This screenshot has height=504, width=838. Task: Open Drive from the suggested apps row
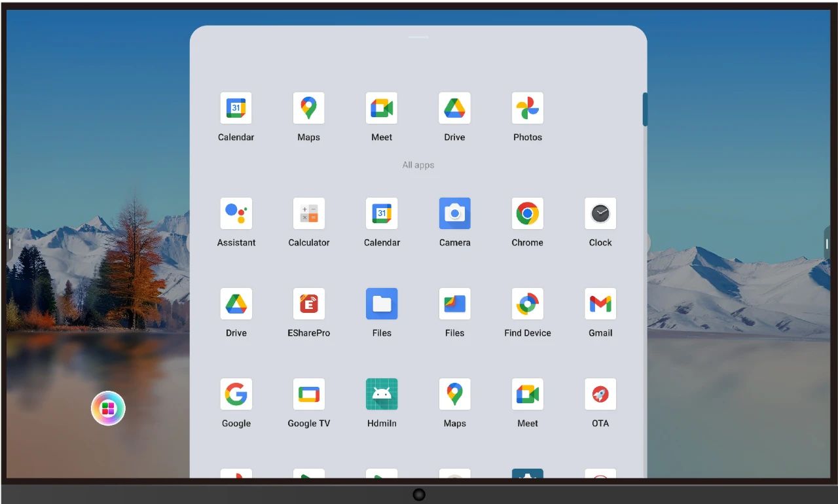pos(454,108)
